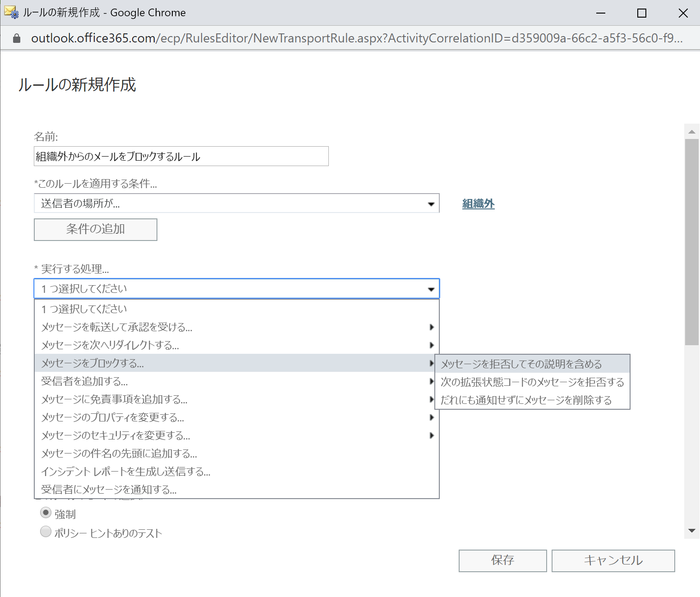
Task: Click the 保存 button
Action: pyautogui.click(x=503, y=560)
